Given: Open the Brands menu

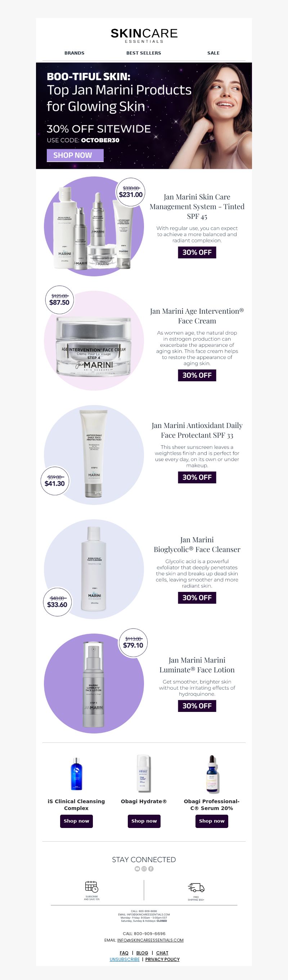Looking at the screenshot, I should 74,53.
